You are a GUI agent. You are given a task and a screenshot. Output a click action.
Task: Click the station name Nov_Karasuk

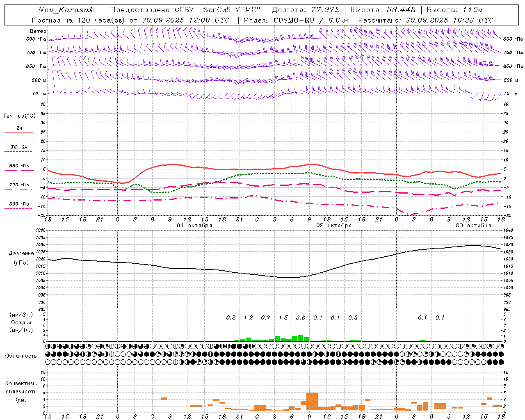pos(66,10)
